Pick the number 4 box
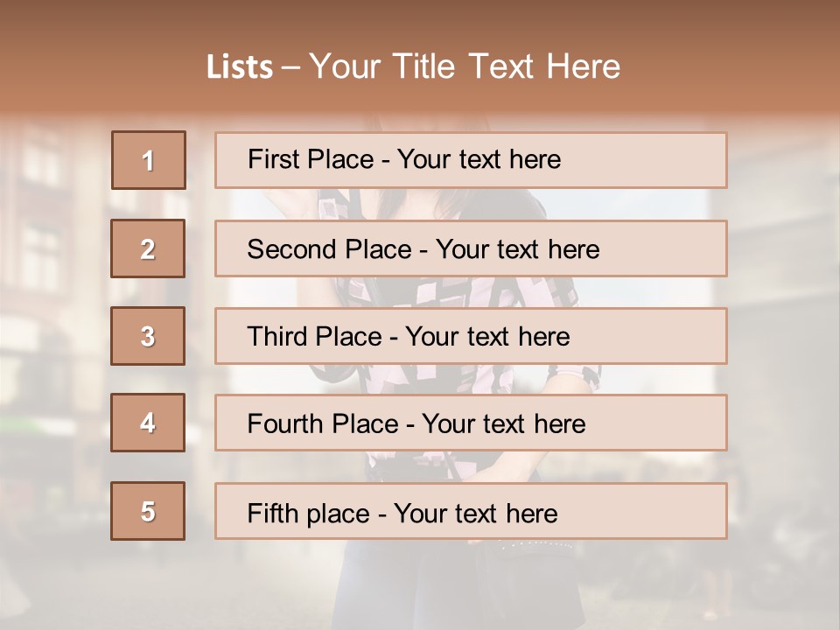This screenshot has width=840, height=630. tap(148, 423)
